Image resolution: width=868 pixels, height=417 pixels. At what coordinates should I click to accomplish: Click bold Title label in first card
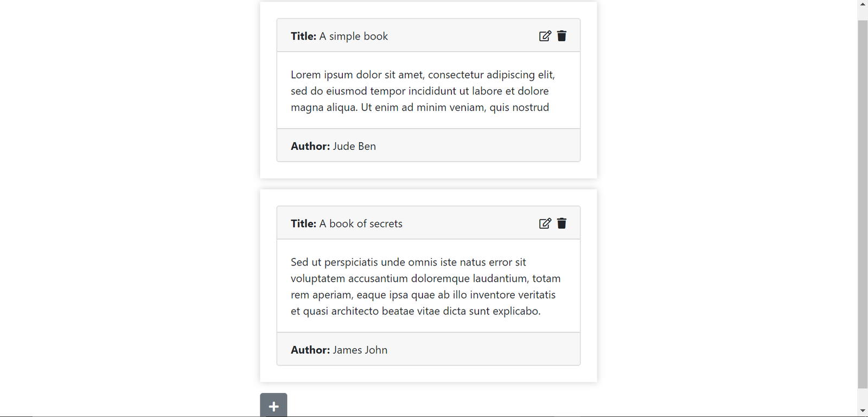[x=303, y=36]
